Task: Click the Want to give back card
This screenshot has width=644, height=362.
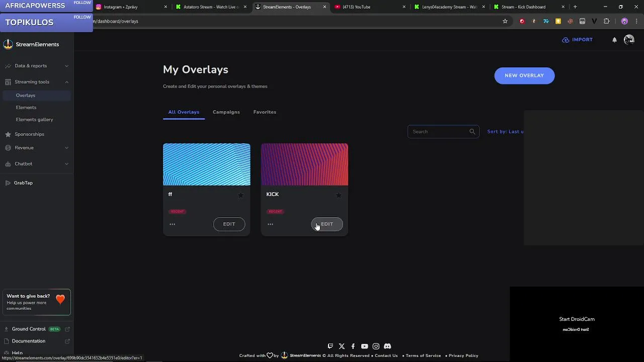Action: pyautogui.click(x=36, y=302)
